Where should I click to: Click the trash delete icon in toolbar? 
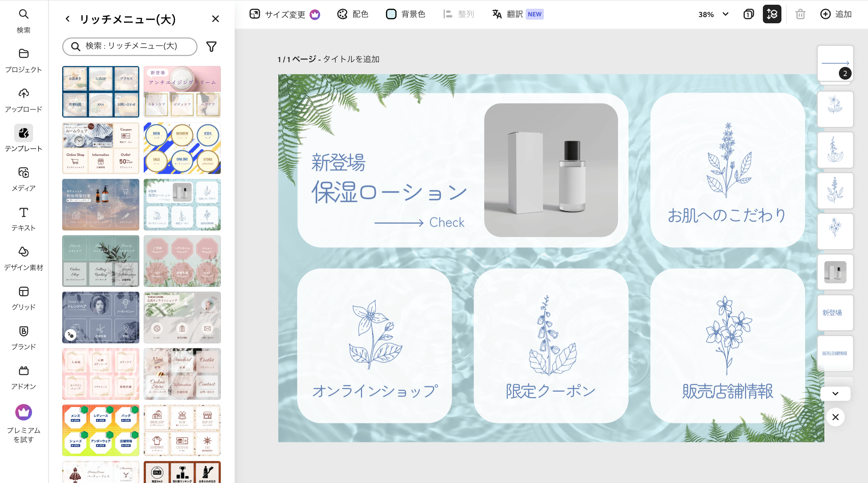click(800, 14)
